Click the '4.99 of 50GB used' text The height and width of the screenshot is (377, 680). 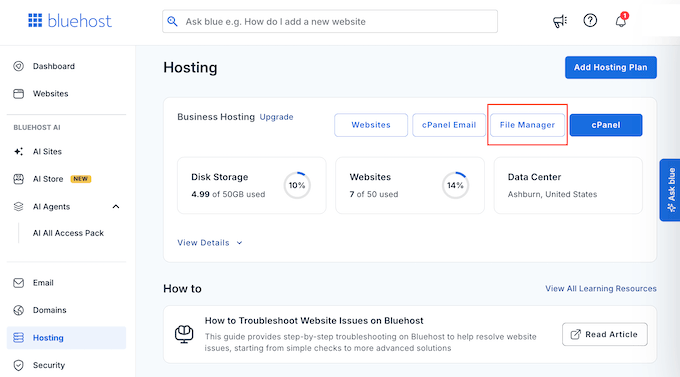point(228,194)
